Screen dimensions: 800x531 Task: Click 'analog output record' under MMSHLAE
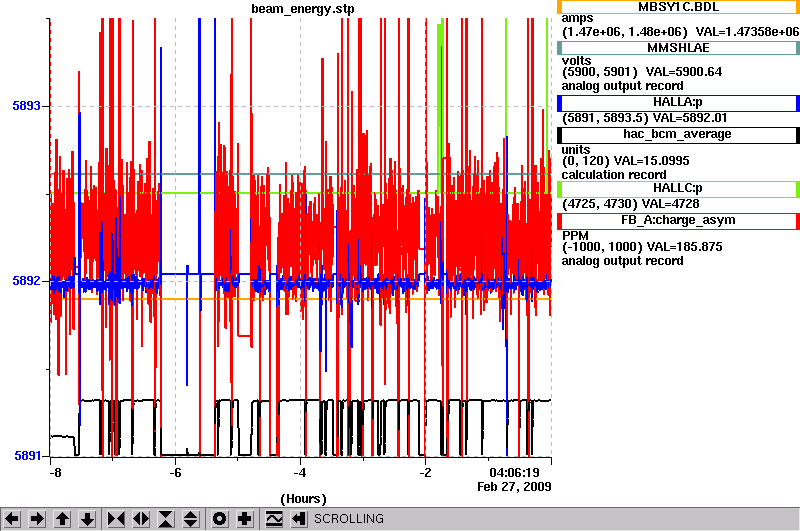622,86
